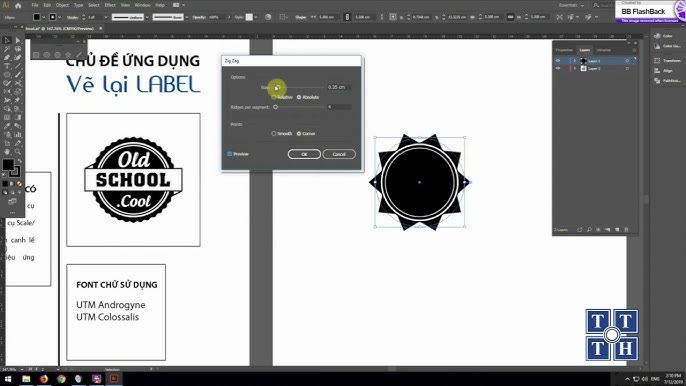Screen dimensions: 686x386
Task: Open brush definition dropdown
Action: [x=187, y=17]
